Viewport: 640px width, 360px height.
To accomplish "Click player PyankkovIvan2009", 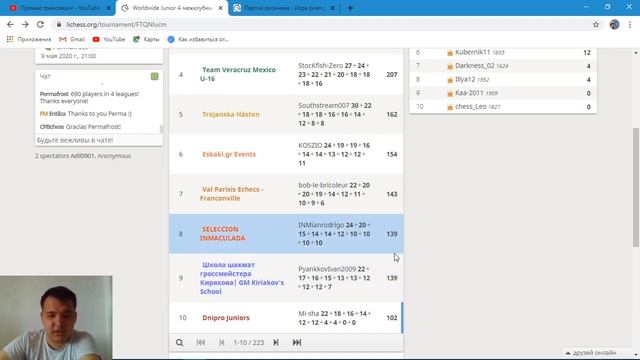I will [x=327, y=269].
